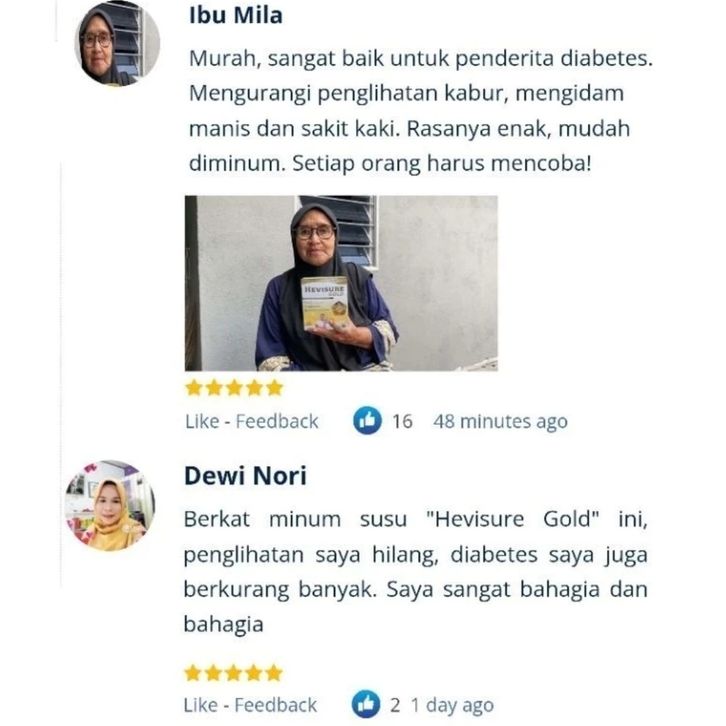Open the Ibu Mila username
726x726 pixels.
pyautogui.click(x=236, y=15)
